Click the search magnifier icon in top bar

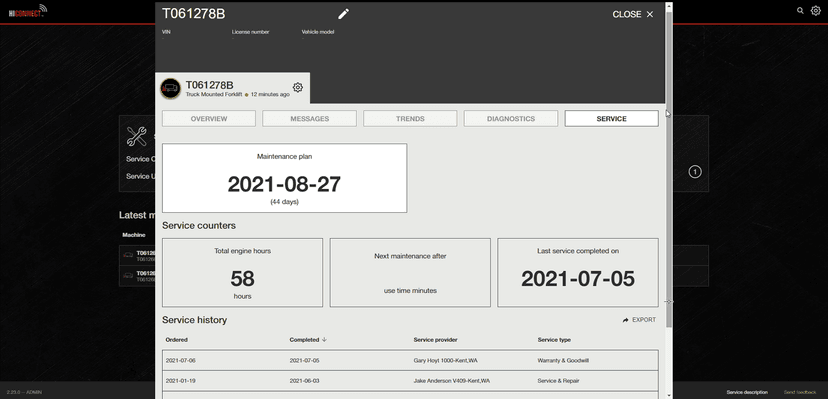click(801, 11)
